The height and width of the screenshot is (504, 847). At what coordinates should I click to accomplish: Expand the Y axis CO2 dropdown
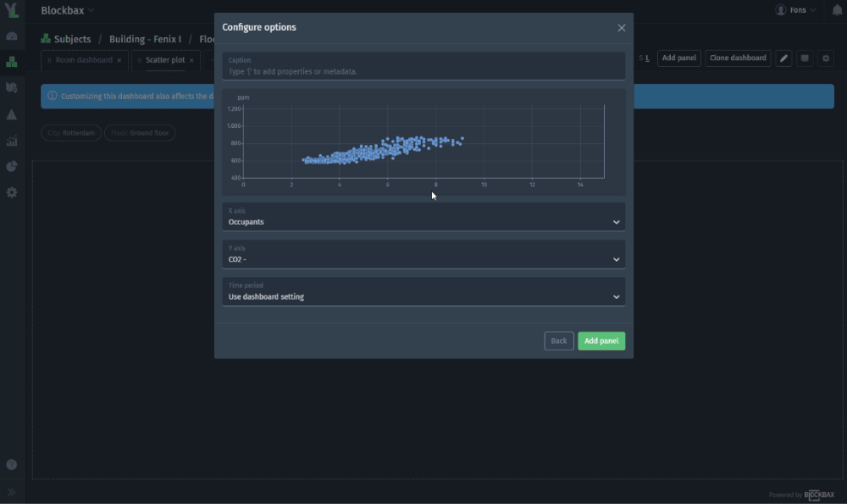tap(423, 254)
